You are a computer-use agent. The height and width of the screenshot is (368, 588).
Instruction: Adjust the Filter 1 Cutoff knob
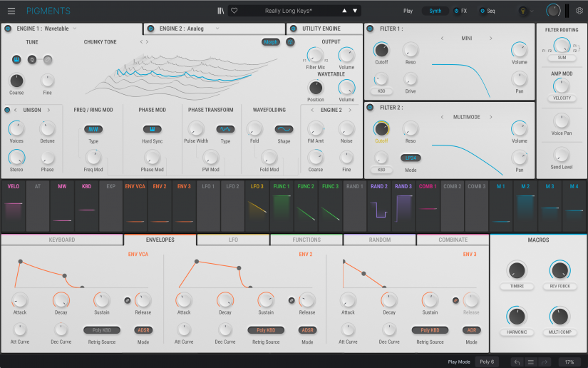click(x=381, y=50)
